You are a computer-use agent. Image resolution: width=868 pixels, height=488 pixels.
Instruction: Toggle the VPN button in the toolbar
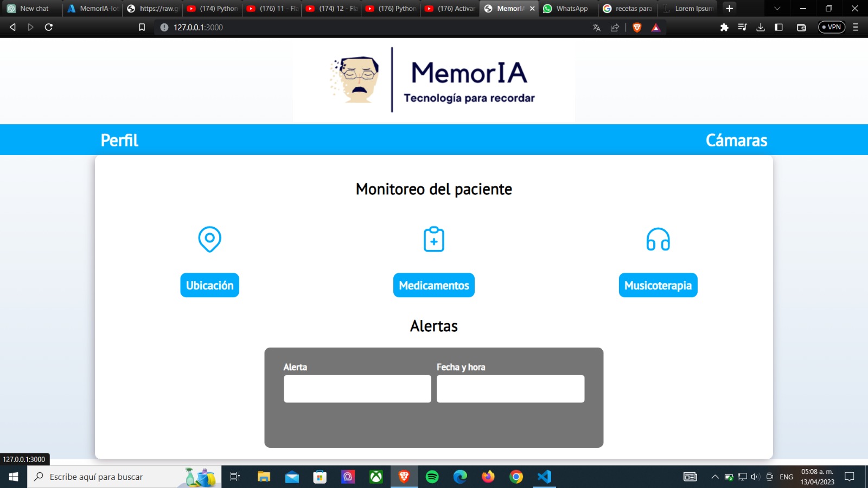[831, 27]
